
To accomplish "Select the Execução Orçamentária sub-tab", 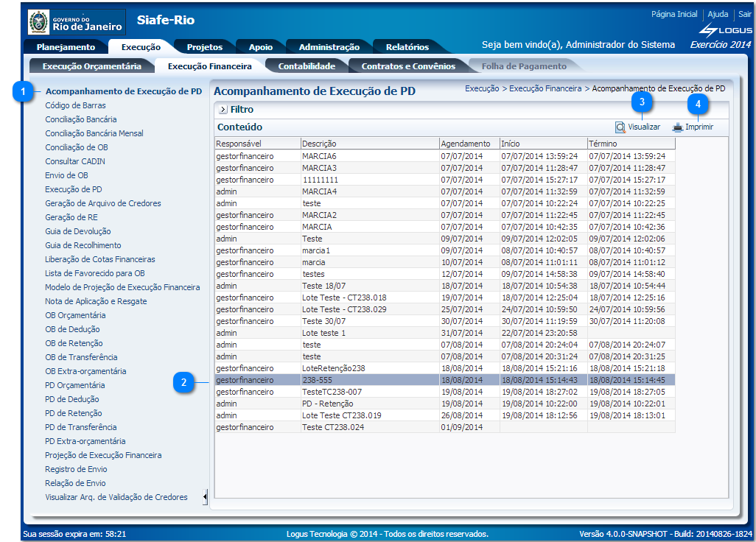I will 92,66.
